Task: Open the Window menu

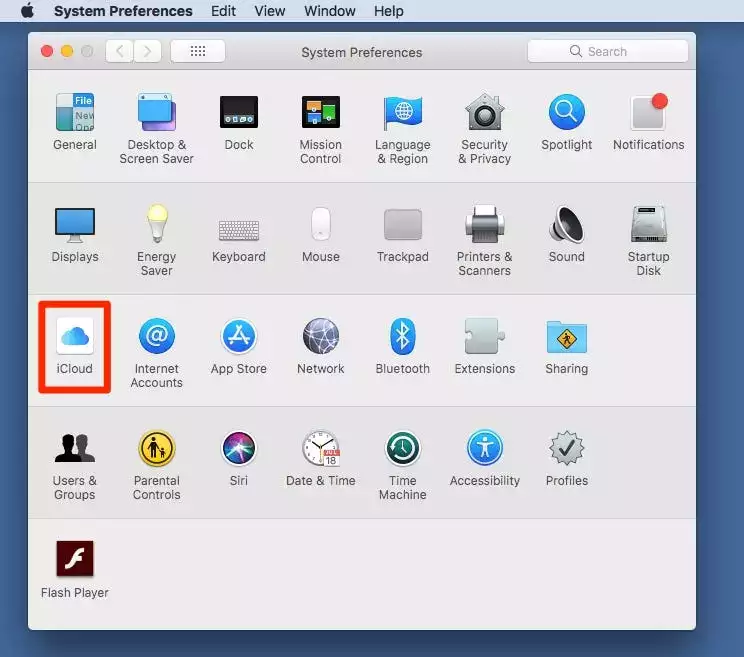Action: click(x=329, y=11)
